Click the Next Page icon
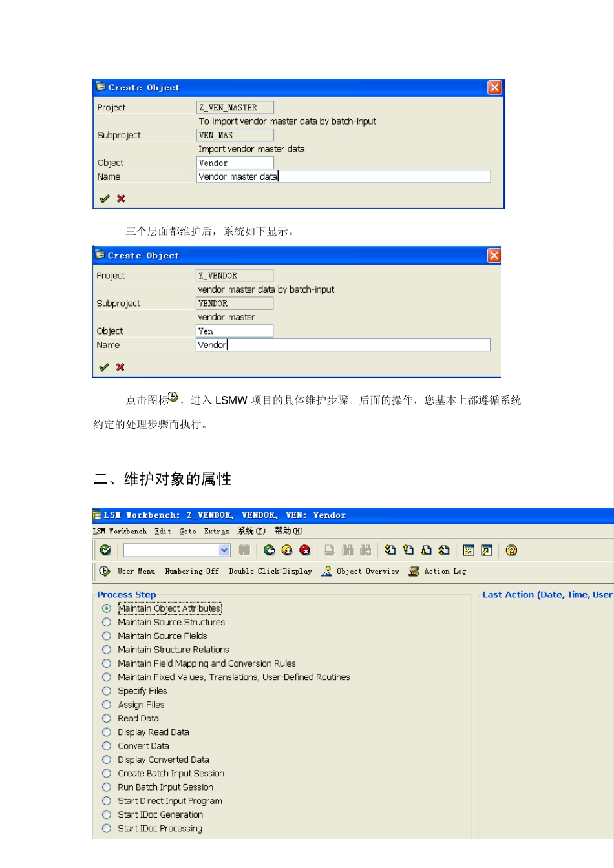The width and height of the screenshot is (614, 868). [x=427, y=550]
